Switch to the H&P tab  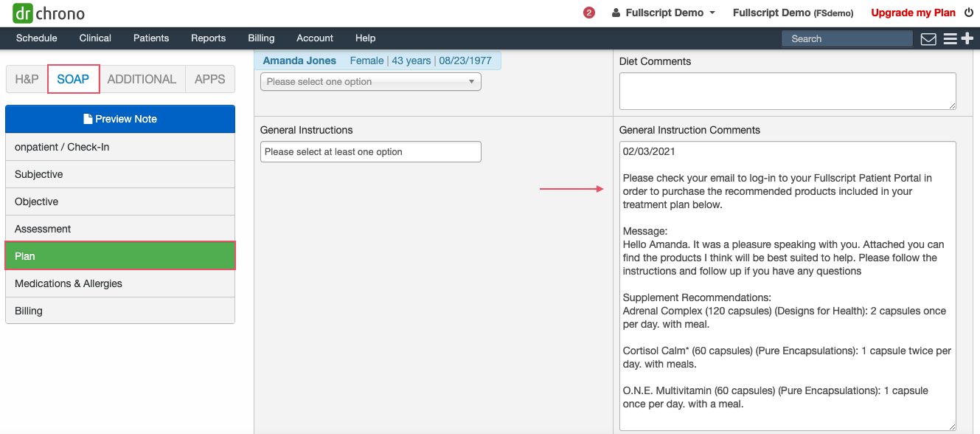(27, 79)
